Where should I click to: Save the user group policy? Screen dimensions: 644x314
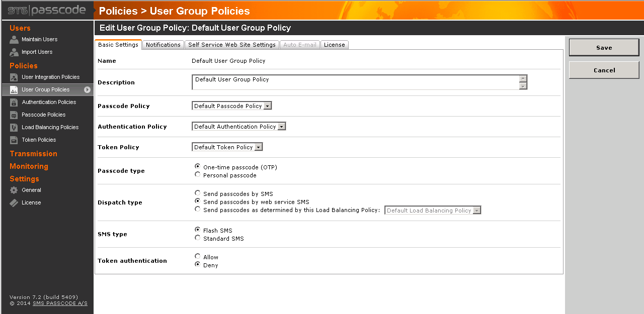[604, 48]
